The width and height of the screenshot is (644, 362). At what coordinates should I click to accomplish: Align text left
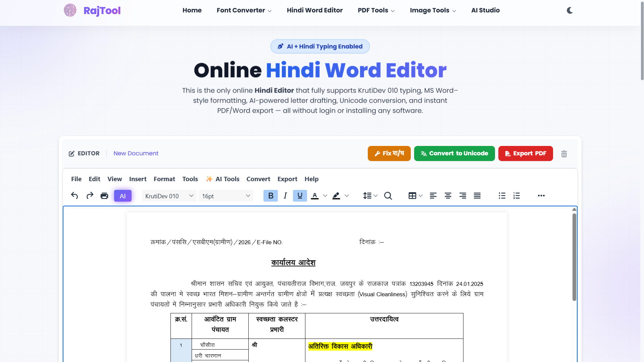point(433,196)
